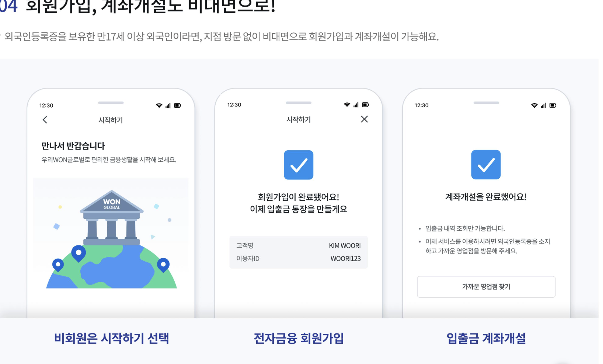Select the 입출금 계좌개설 caption
The width and height of the screenshot is (603, 364).
point(486,338)
